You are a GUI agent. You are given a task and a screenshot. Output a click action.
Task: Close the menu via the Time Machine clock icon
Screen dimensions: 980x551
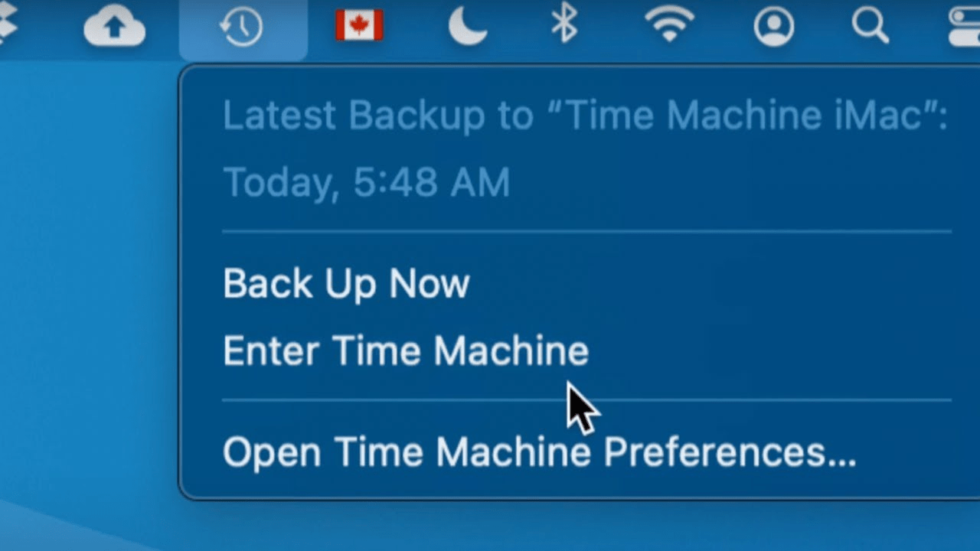(x=242, y=28)
